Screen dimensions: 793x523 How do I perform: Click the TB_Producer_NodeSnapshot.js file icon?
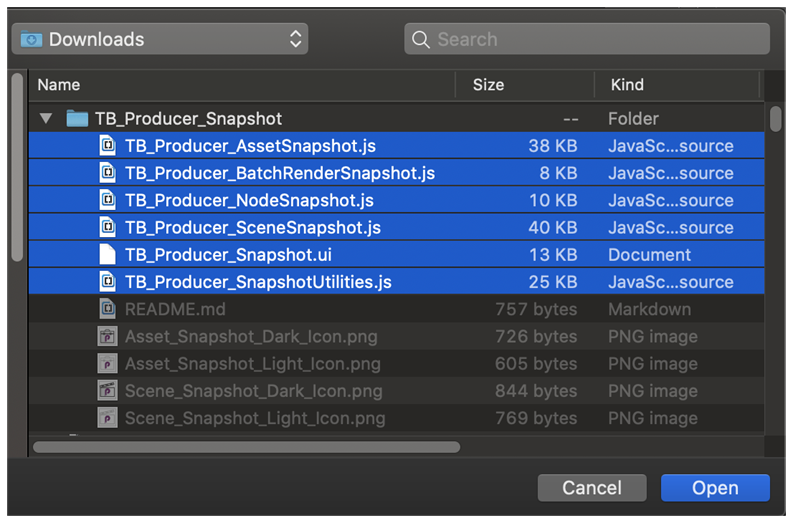tap(107, 200)
